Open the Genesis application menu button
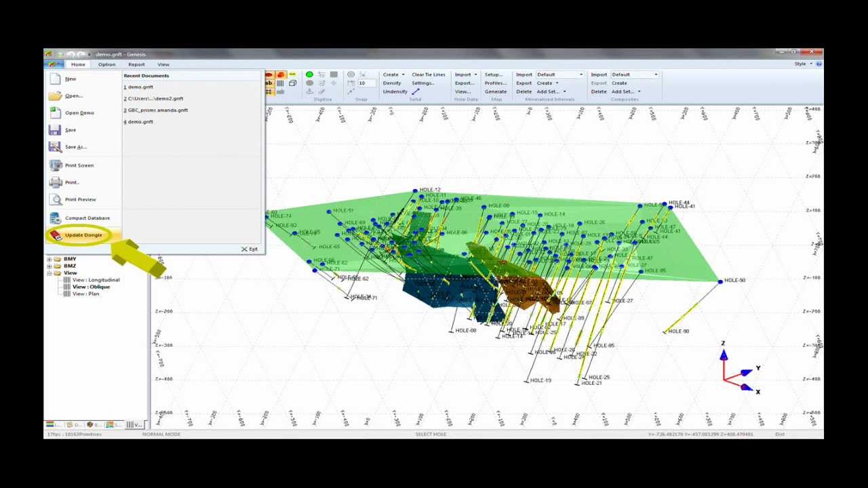Screen dimensions: 868x488 pos(54,64)
